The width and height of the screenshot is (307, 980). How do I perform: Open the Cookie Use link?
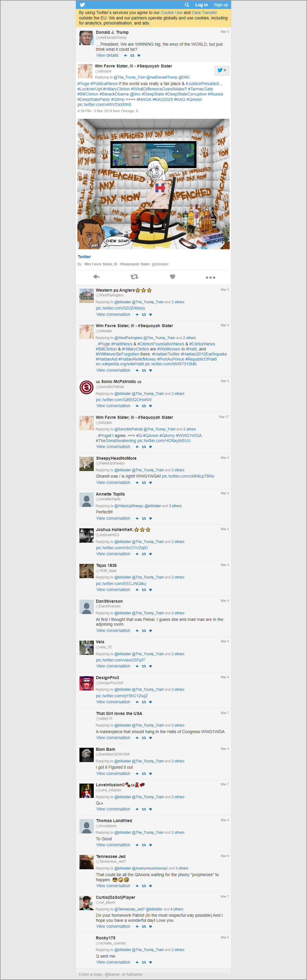(x=172, y=13)
